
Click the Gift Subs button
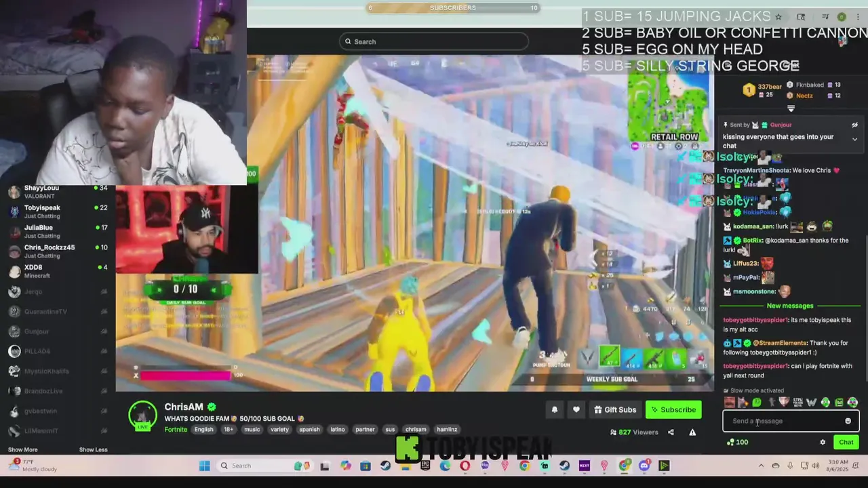click(615, 409)
